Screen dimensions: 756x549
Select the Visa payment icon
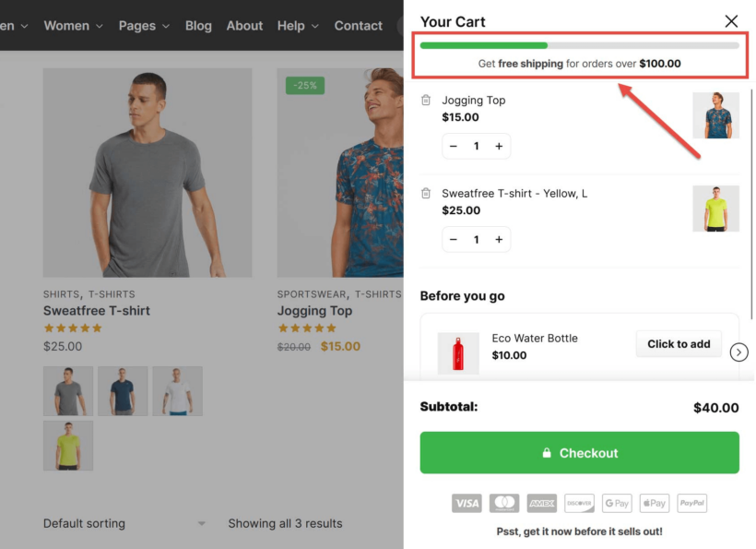click(x=467, y=503)
